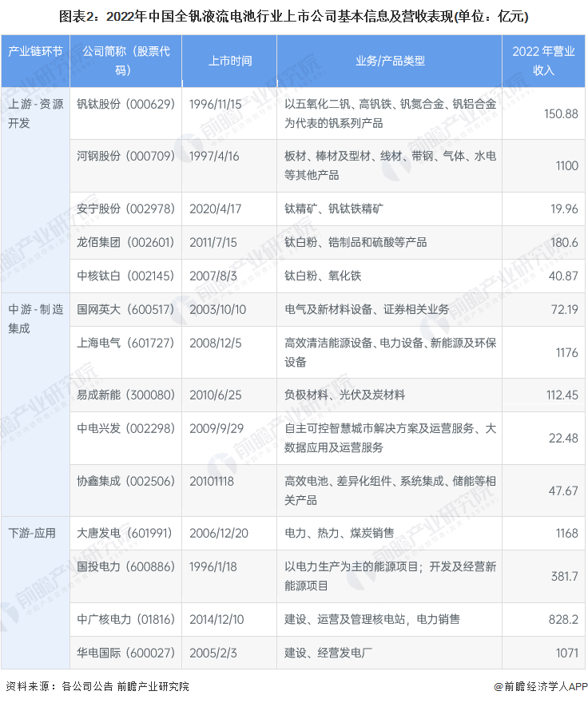Click company name 河钢股份（000709）

tap(125, 156)
